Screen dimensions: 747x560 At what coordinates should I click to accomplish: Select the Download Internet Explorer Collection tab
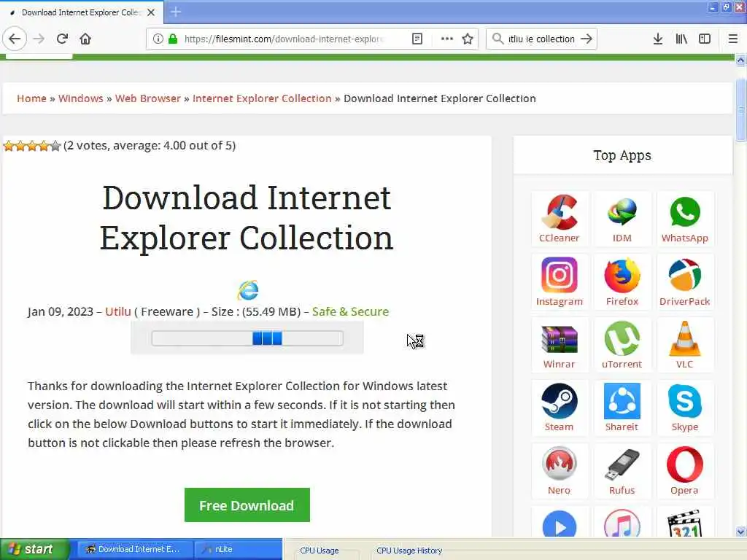tap(82, 12)
